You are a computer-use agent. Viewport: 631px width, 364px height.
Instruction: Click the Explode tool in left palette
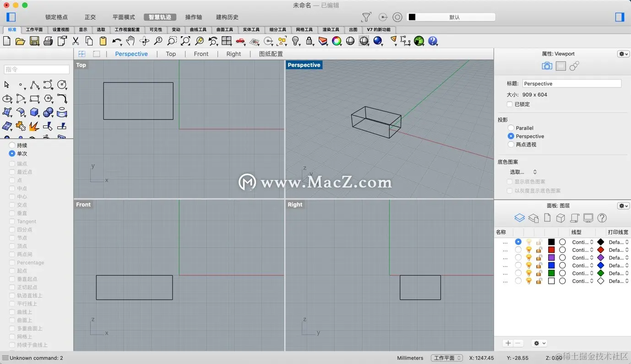pyautogui.click(x=34, y=126)
